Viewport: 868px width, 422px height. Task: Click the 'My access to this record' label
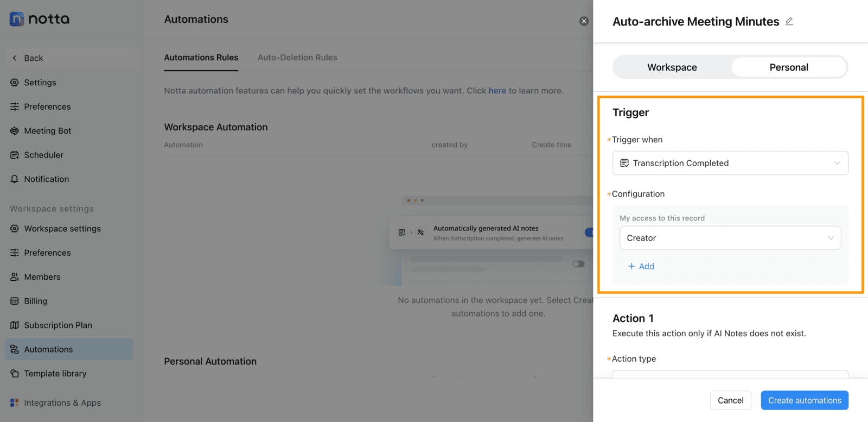point(662,218)
